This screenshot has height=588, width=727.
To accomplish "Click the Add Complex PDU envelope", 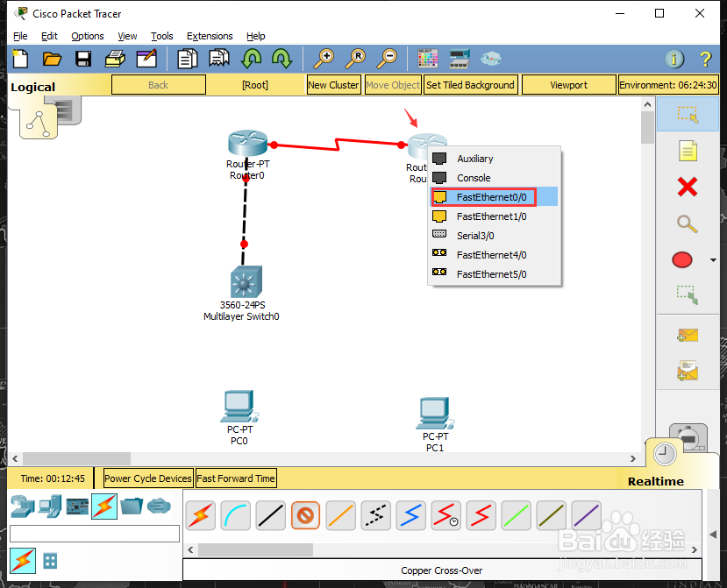I will pyautogui.click(x=688, y=371).
